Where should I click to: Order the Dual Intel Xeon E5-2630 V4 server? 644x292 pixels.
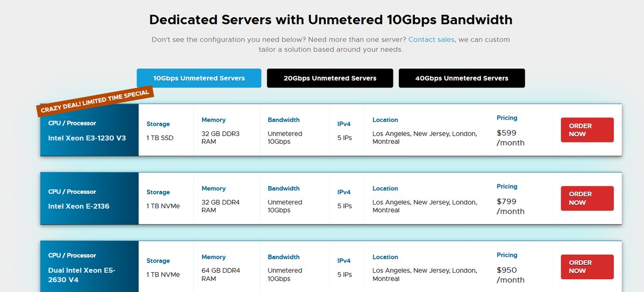pos(587,267)
